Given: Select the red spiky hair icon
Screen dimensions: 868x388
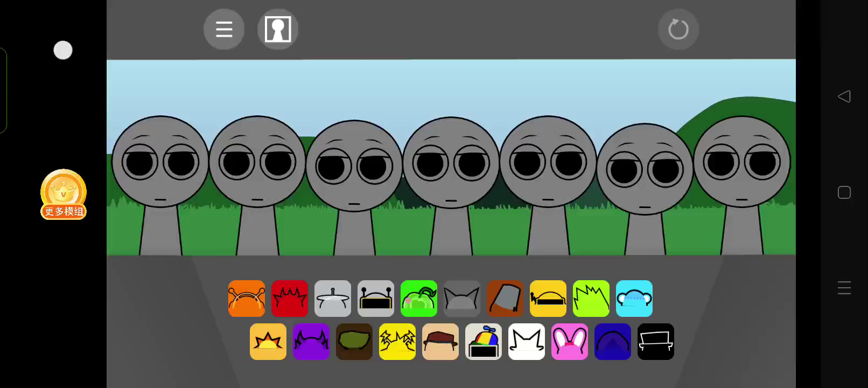Looking at the screenshot, I should tap(290, 299).
